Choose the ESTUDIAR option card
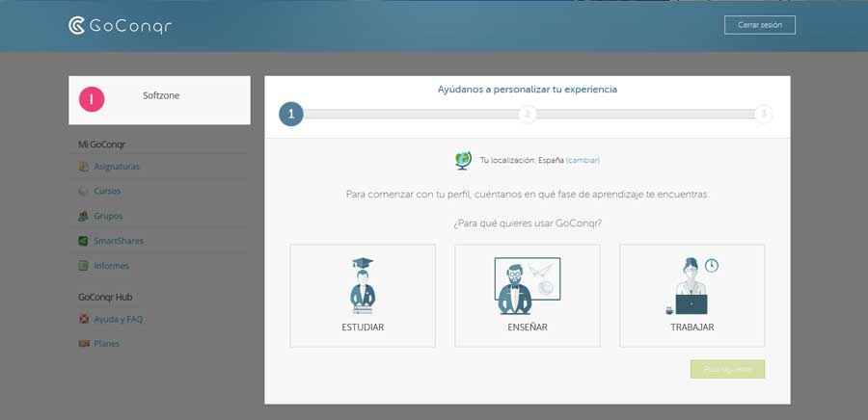 point(363,296)
